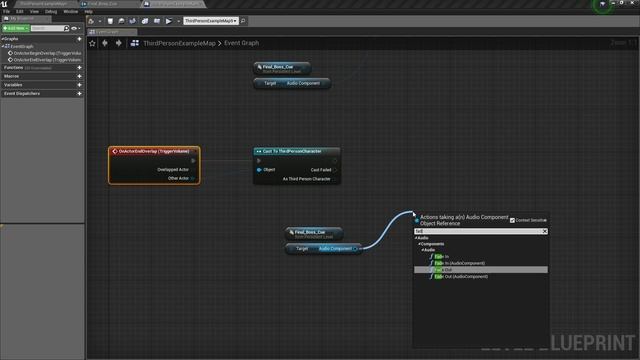Expand the Event Dispatchers section
This screenshot has width=640, height=360.
pos(22,93)
